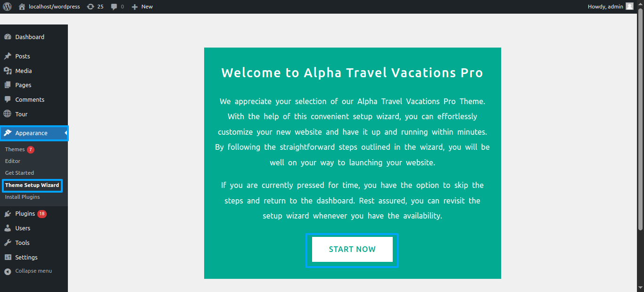Open the admin avatar icon

[629, 7]
